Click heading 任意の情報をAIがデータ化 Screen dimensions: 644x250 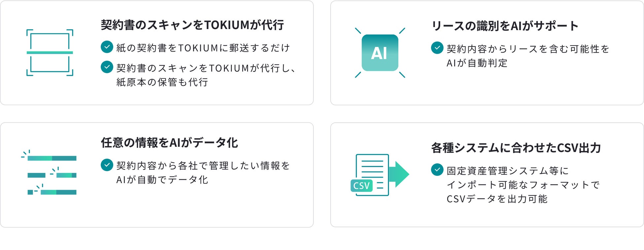[x=169, y=143]
